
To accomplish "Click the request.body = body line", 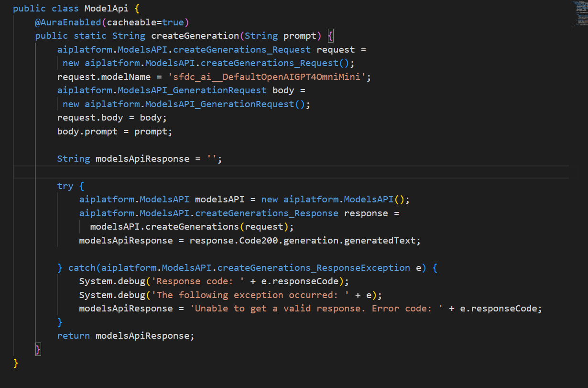I will point(112,118).
